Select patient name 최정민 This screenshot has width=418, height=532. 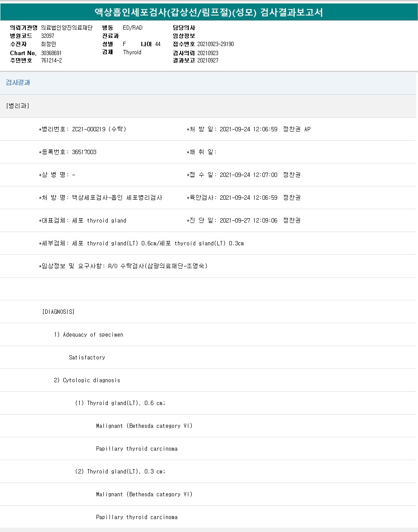pyautogui.click(x=49, y=44)
